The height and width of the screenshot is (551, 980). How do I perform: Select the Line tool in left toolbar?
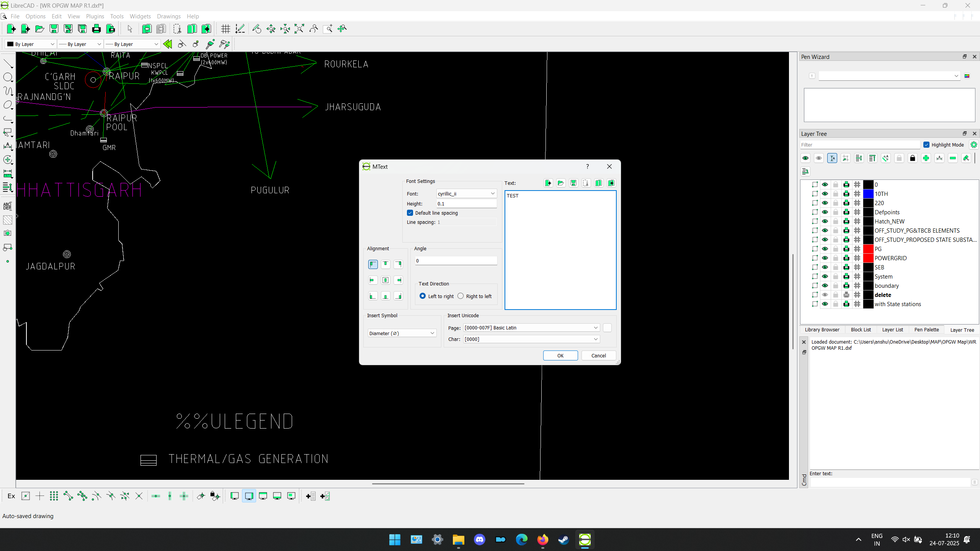click(x=8, y=64)
